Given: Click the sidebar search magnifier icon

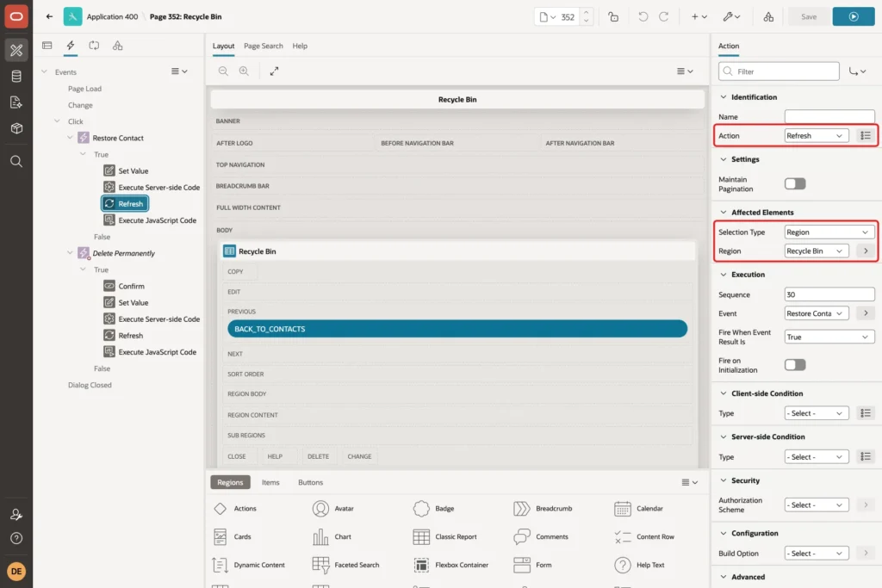Looking at the screenshot, I should click(16, 162).
